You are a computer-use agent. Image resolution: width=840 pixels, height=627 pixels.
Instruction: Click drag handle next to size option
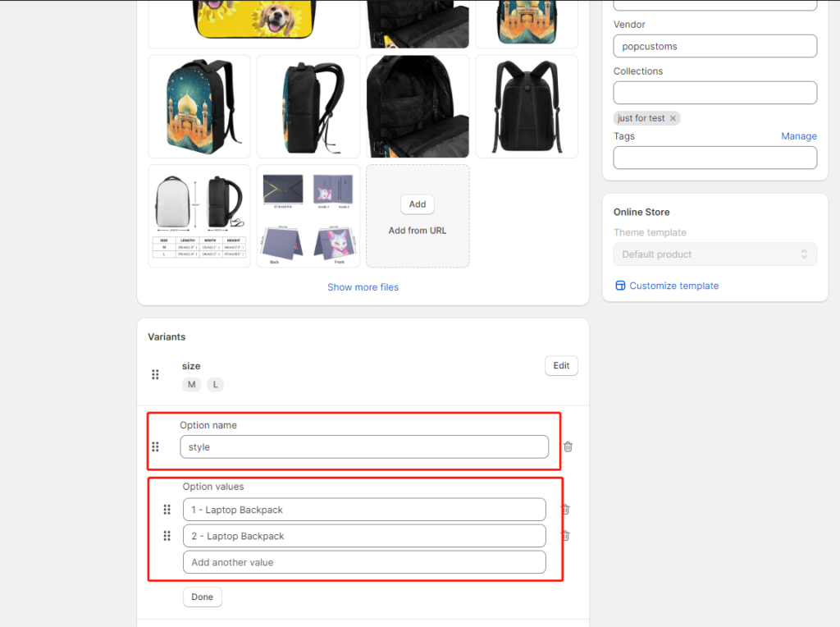point(155,374)
